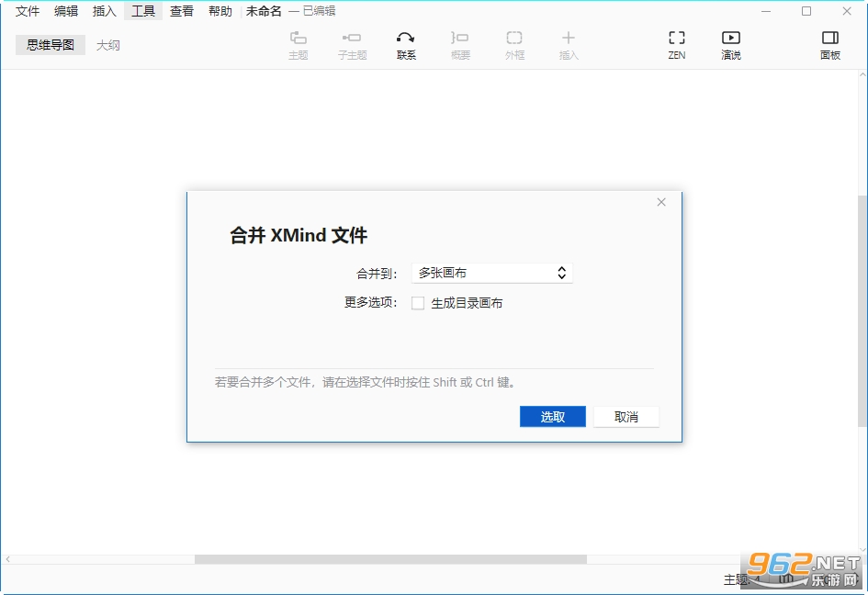The height and width of the screenshot is (595, 868).
Task: Switch to 思维导图 view tab
Action: coord(51,45)
